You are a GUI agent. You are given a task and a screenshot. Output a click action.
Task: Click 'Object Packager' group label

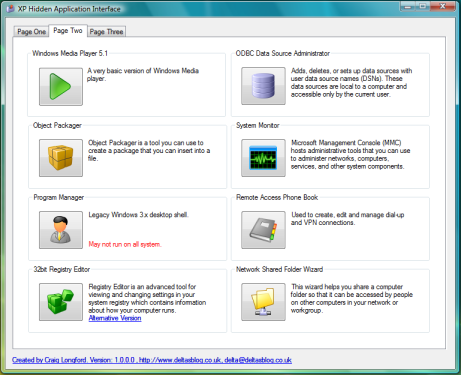57,125
